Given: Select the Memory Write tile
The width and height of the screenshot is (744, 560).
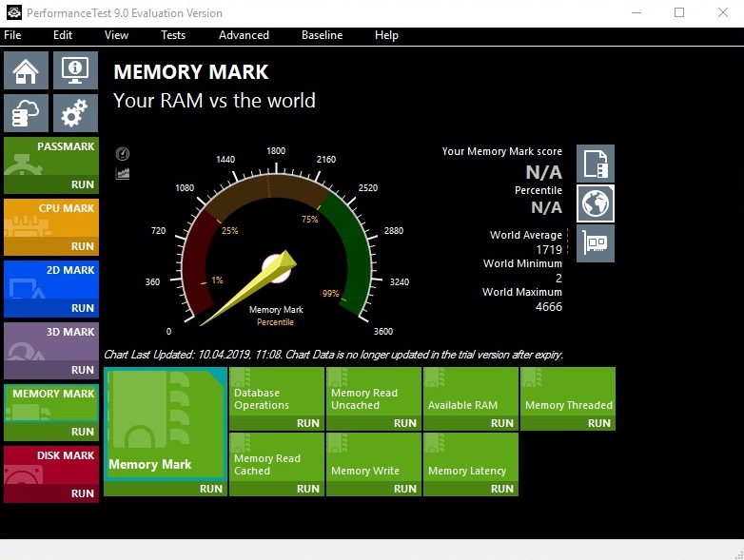Looking at the screenshot, I should (374, 457).
